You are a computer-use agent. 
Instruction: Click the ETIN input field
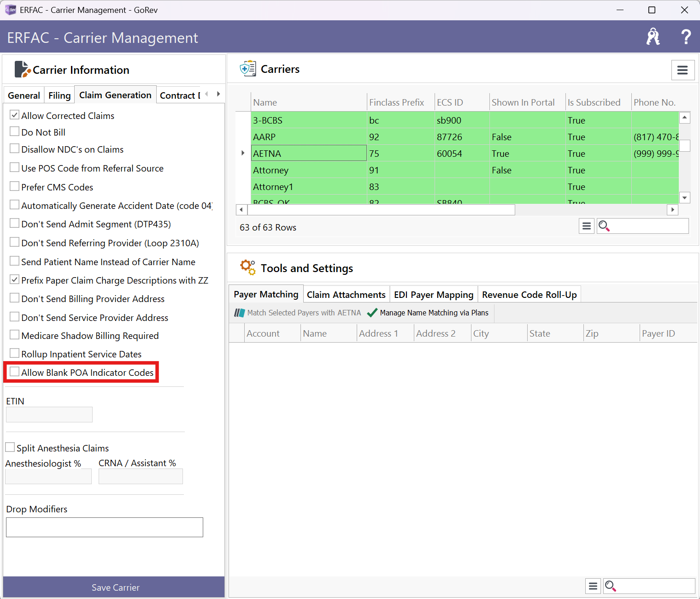[49, 415]
